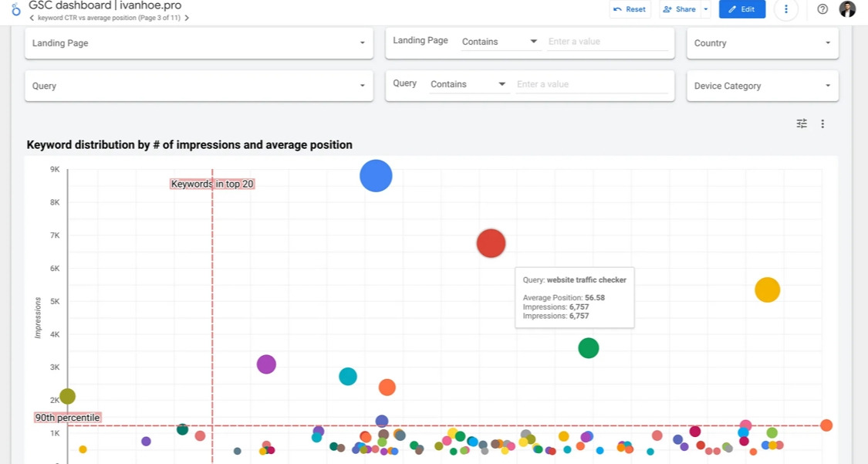
Task: Go to previous report page arrow
Action: (x=32, y=18)
